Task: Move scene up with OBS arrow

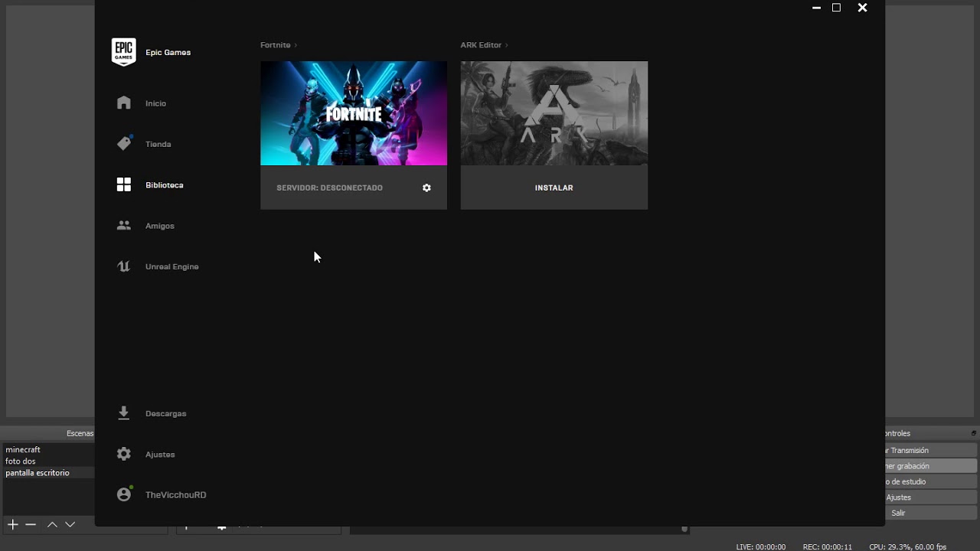Action: coord(52,524)
